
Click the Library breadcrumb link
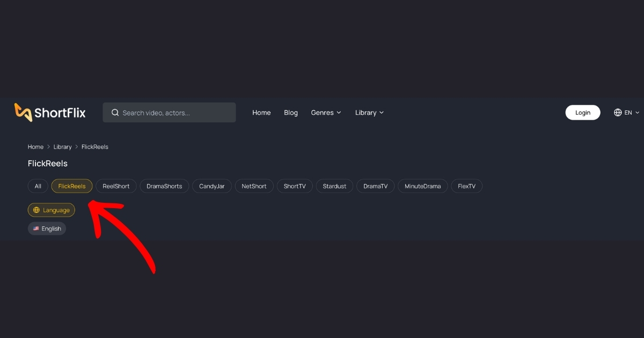(62, 146)
